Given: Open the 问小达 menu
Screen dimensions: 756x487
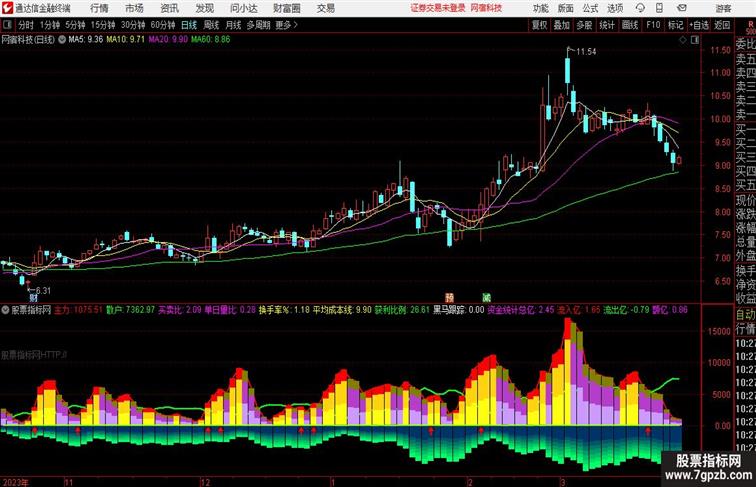Looking at the screenshot, I should click(x=243, y=8).
